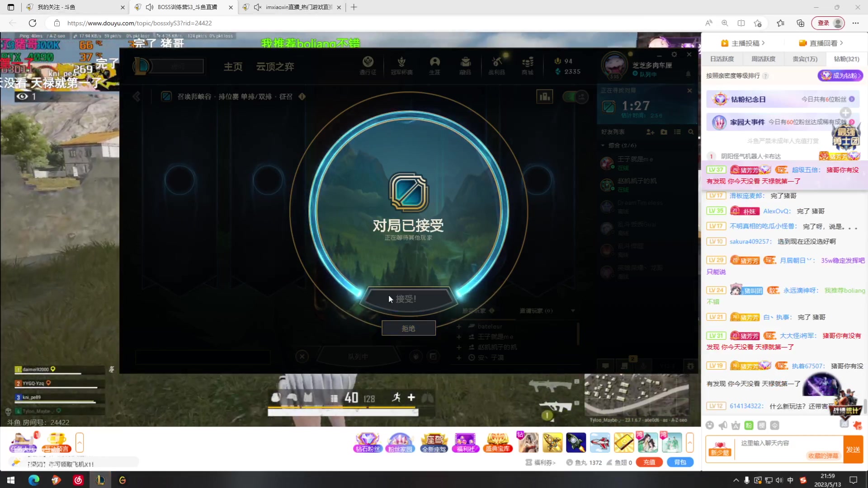Click the 新少龄 badge next to chat input
The image size is (868, 488).
pyautogui.click(x=720, y=449)
